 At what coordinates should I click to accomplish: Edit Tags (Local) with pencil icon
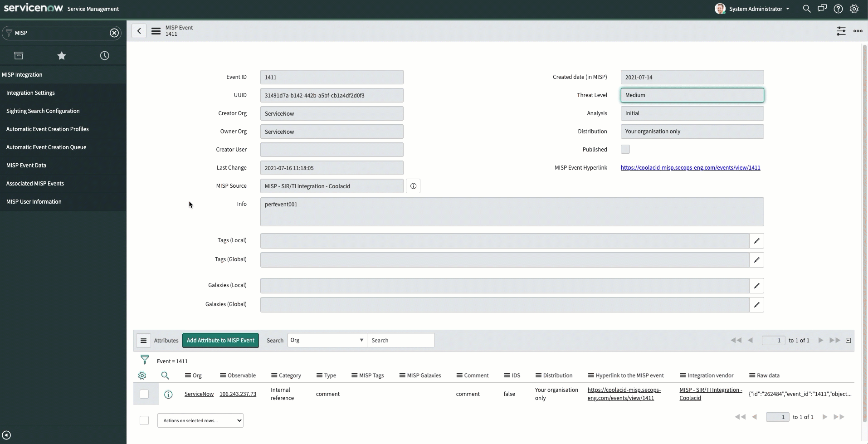(x=756, y=241)
